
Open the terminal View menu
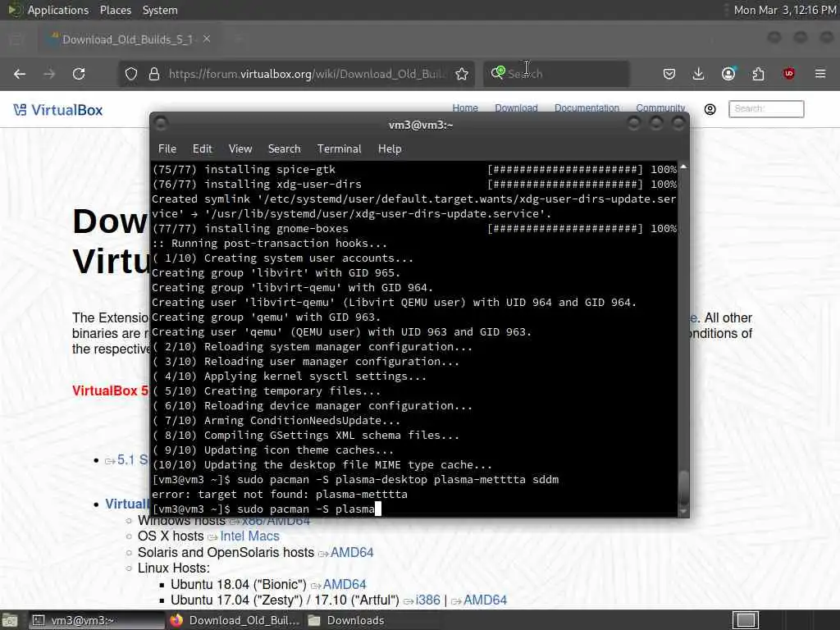tap(240, 149)
